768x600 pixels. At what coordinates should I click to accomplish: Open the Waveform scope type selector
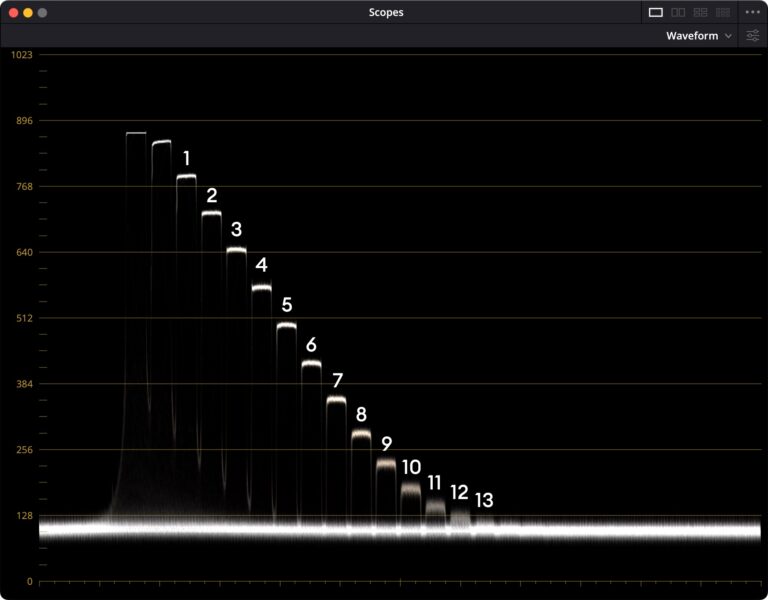click(x=698, y=36)
